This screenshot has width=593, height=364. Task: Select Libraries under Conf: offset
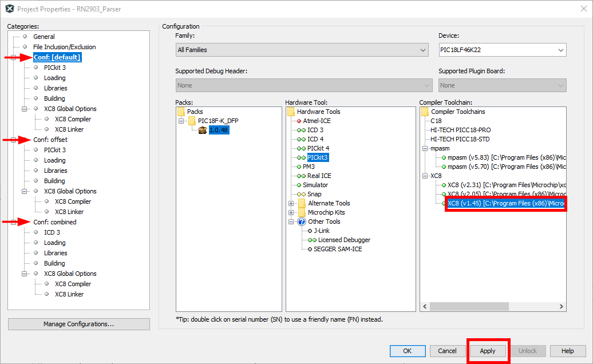point(56,171)
